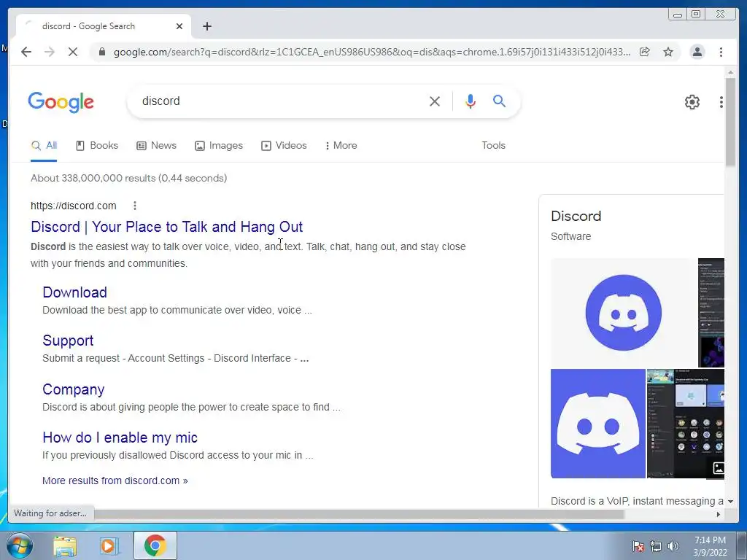This screenshot has width=747, height=560.
Task: Open Google quick settings gear icon
Action: (x=692, y=102)
